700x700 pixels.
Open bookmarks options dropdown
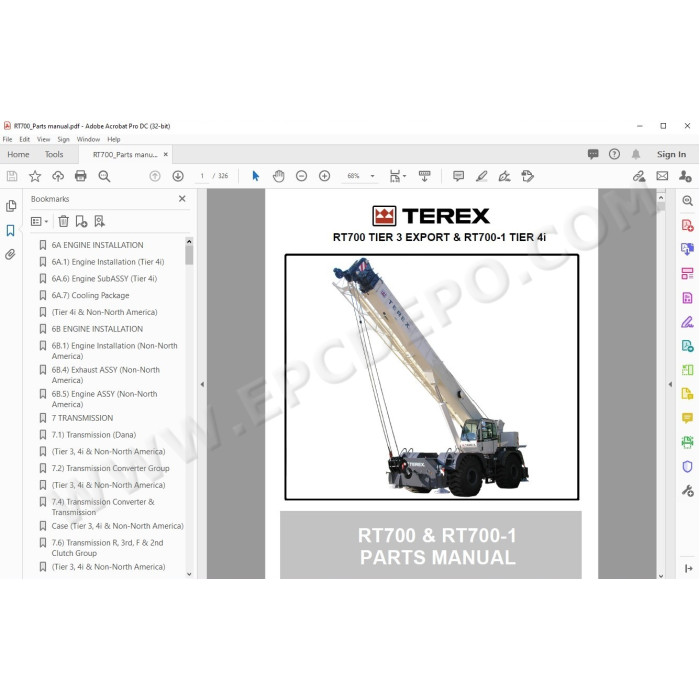click(x=39, y=221)
